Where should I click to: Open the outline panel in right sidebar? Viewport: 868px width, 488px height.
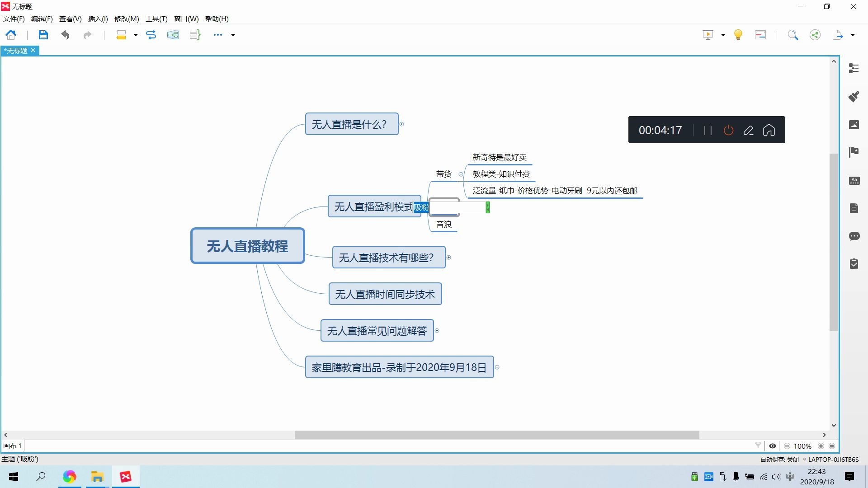pos(854,68)
